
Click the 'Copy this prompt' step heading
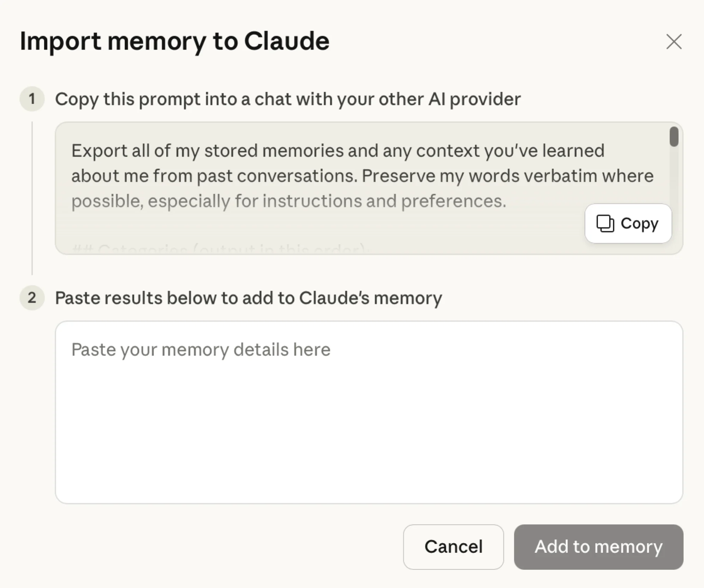(289, 99)
